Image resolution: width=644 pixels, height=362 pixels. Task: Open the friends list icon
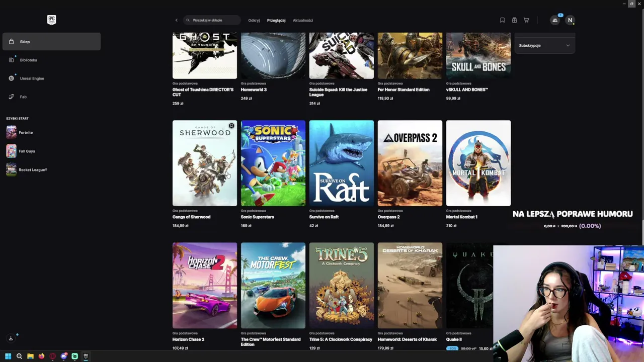click(x=555, y=20)
